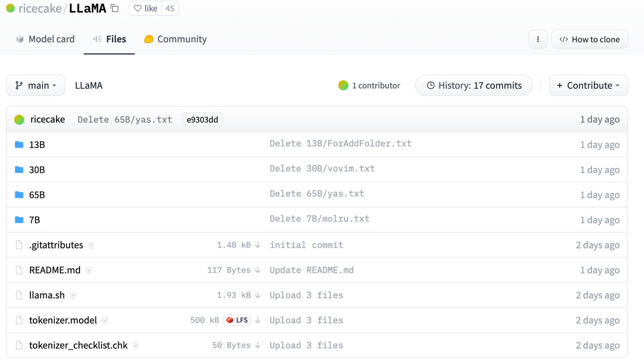Open the 30B folder
Viewport: 644px width, 363px height.
pyautogui.click(x=37, y=169)
